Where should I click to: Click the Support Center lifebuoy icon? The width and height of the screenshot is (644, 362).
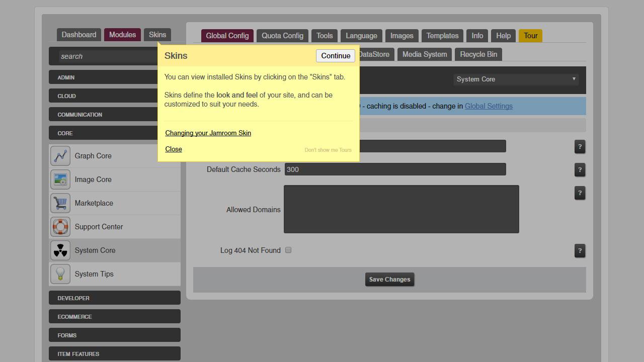(x=60, y=227)
